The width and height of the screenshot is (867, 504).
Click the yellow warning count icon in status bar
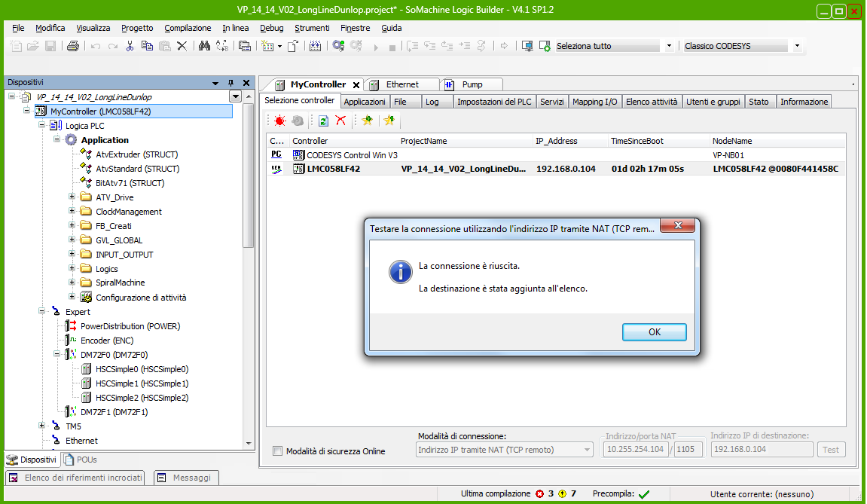[563, 494]
